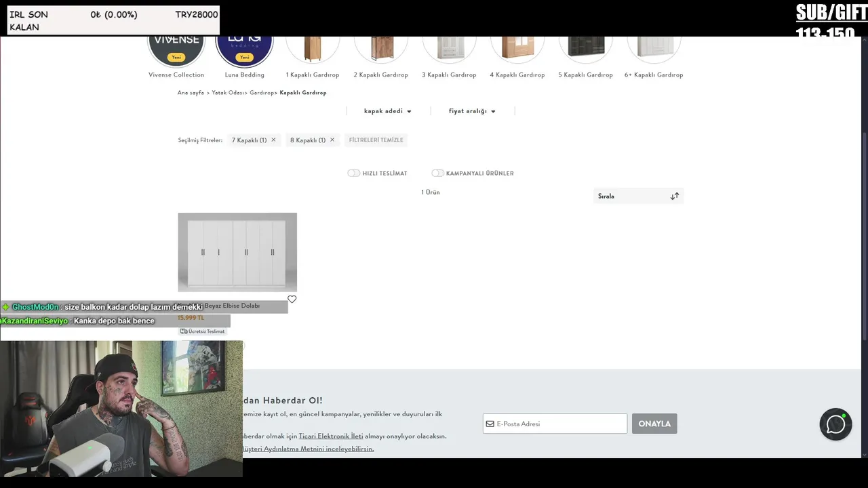
Task: Open the Sırala sorting dropdown
Action: tap(638, 196)
